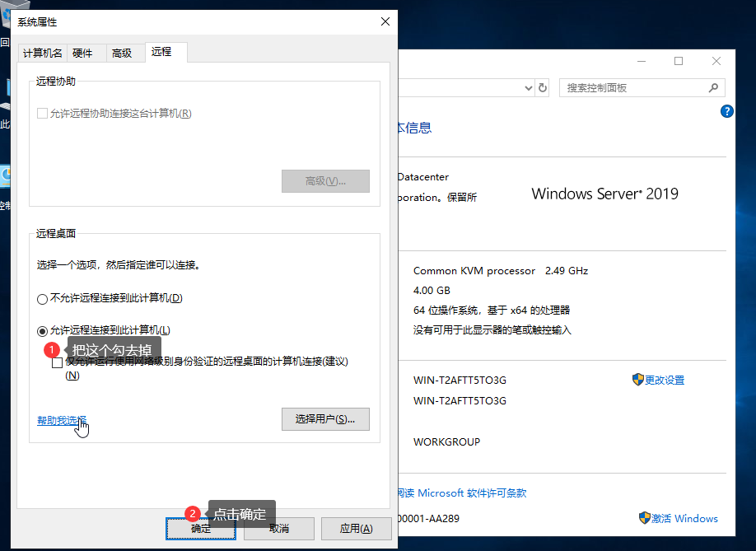
Task: Click the search magnifier icon
Action: coord(713,88)
